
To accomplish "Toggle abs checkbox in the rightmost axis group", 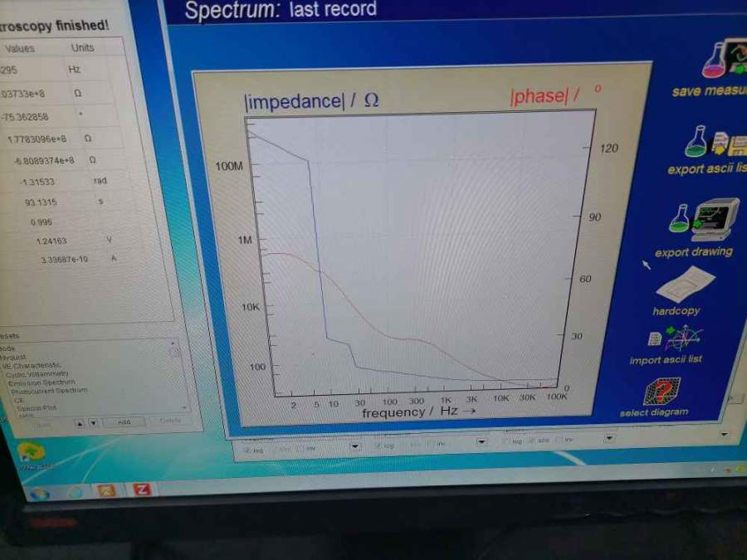I will pos(533,441).
